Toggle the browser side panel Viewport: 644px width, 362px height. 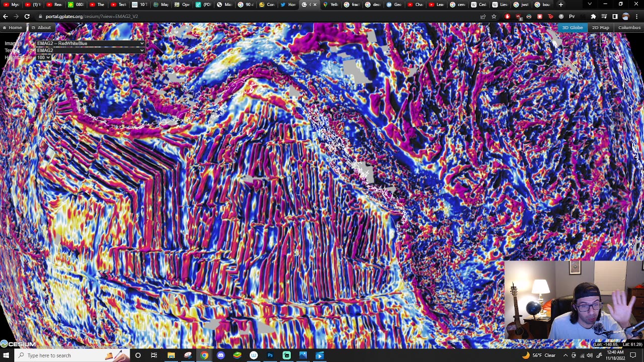point(615,16)
